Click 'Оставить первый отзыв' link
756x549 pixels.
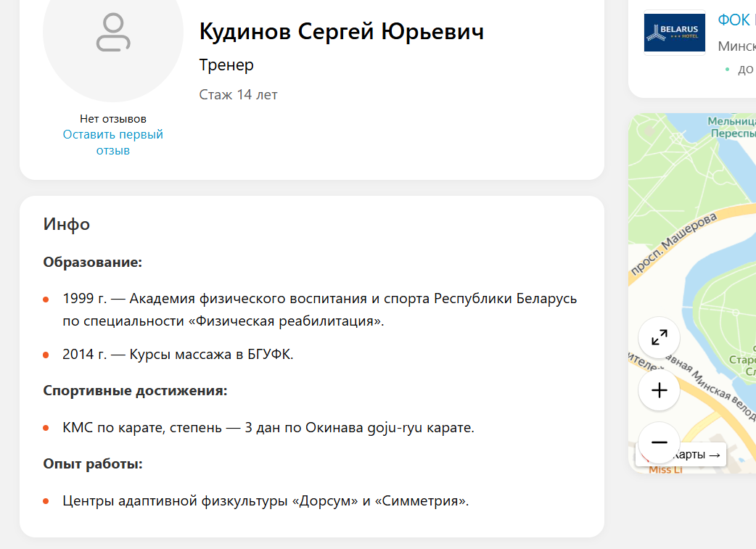pyautogui.click(x=113, y=142)
